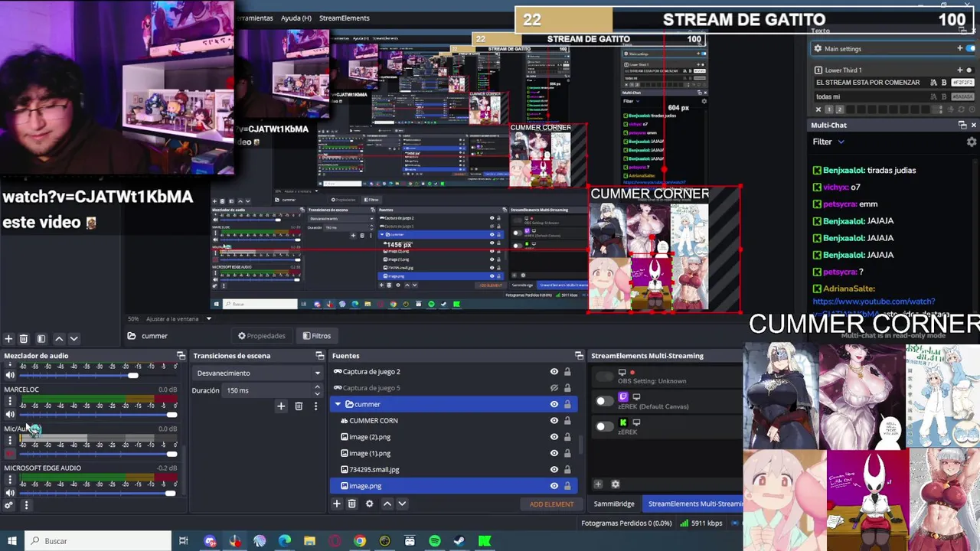Open Propiedades for selected source
This screenshot has height=551, width=980.
pyautogui.click(x=261, y=336)
